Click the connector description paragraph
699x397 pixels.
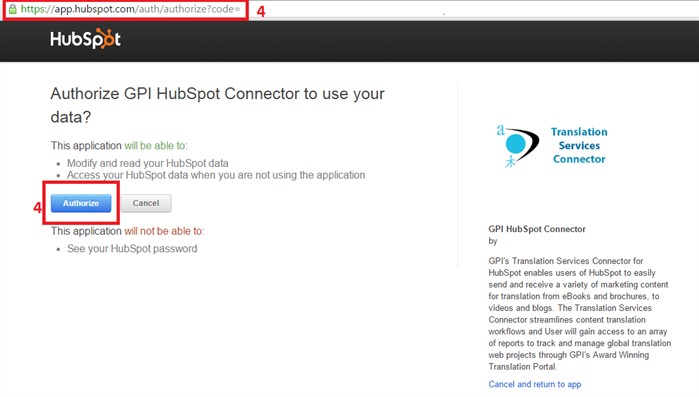(x=580, y=314)
